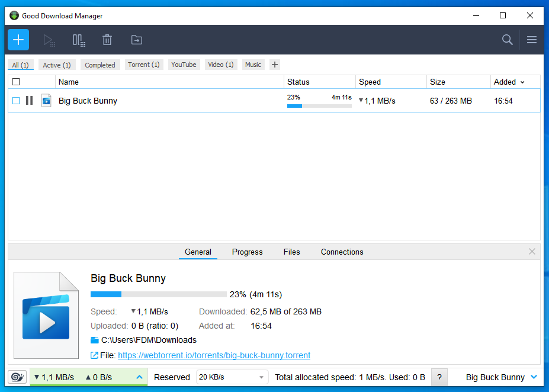
Task: Pause the Big Buck Bunny download
Action: pos(29,101)
